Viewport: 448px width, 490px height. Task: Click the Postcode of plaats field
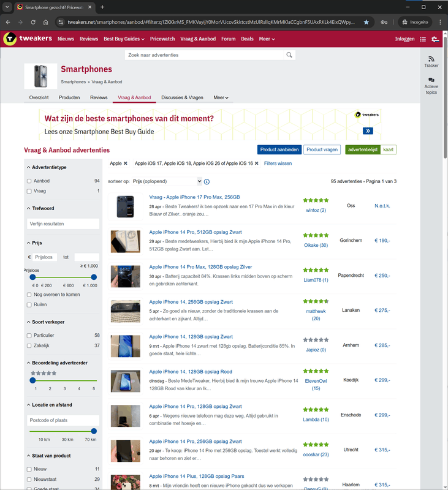click(63, 420)
